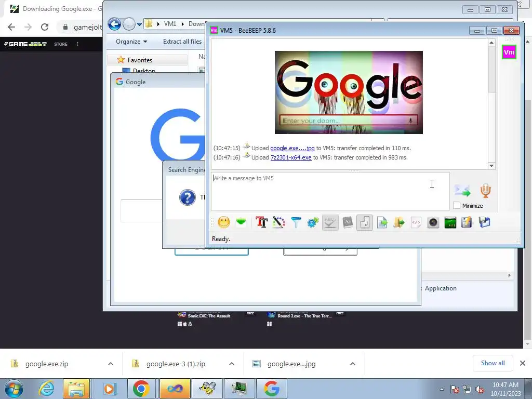This screenshot has width=532, height=399.
Task: Click the creepy Google image in chat
Action: (349, 92)
